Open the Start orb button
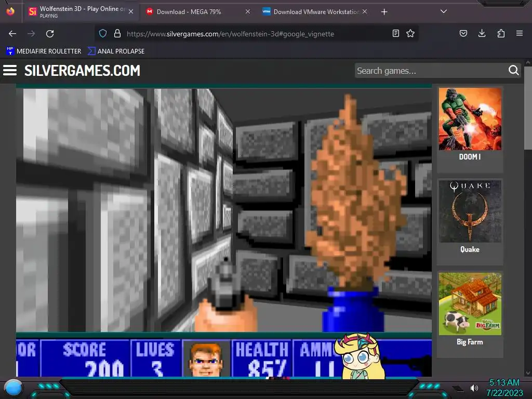The height and width of the screenshot is (399, 532). coord(14,388)
